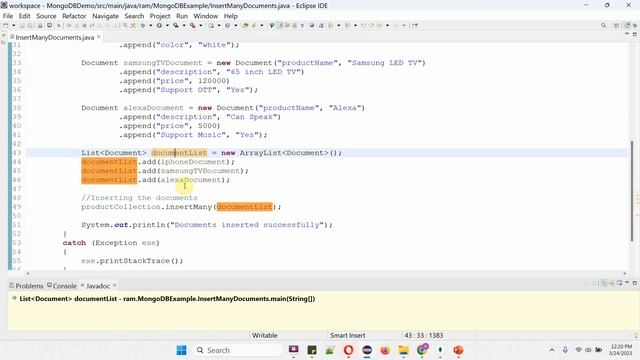Screen dimensions: 640x360
Task: Expand the New dropdown arrow in toolbar
Action: [x=13, y=25]
